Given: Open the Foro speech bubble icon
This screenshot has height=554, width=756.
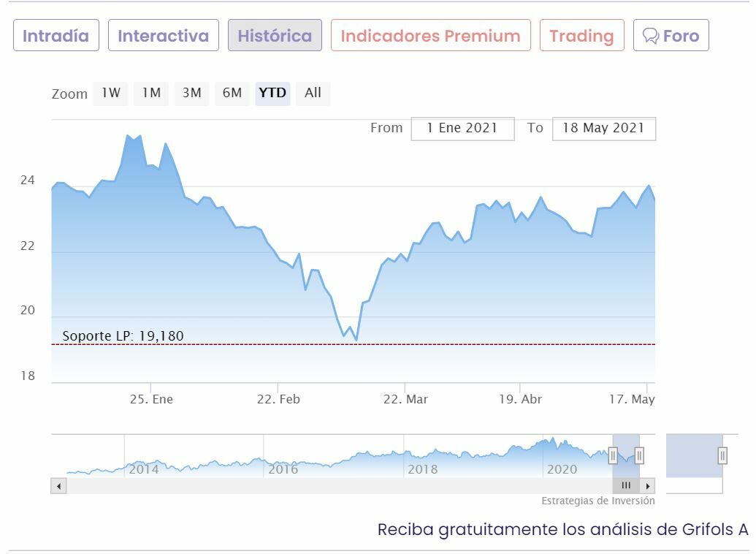Looking at the screenshot, I should [x=650, y=36].
